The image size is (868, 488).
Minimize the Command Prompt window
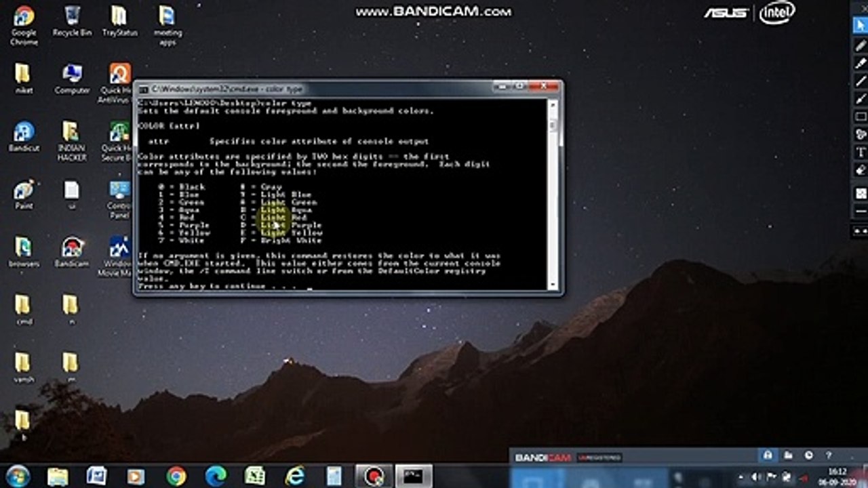[x=502, y=87]
